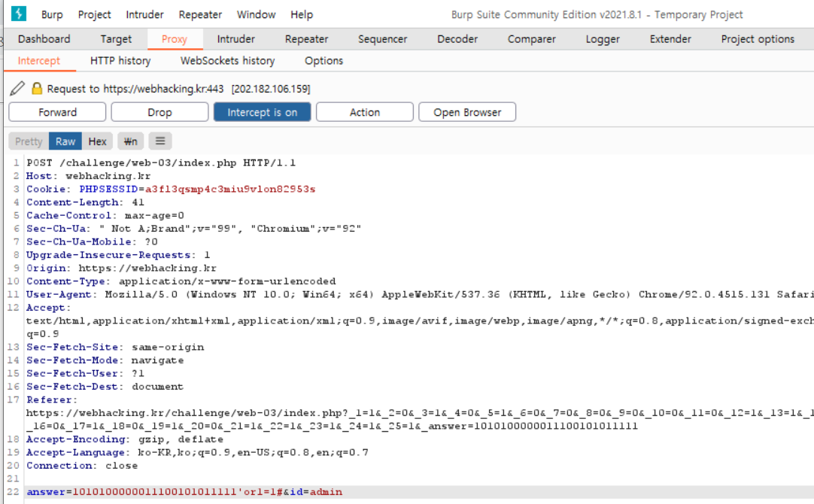Click the Origin header line

point(121,269)
